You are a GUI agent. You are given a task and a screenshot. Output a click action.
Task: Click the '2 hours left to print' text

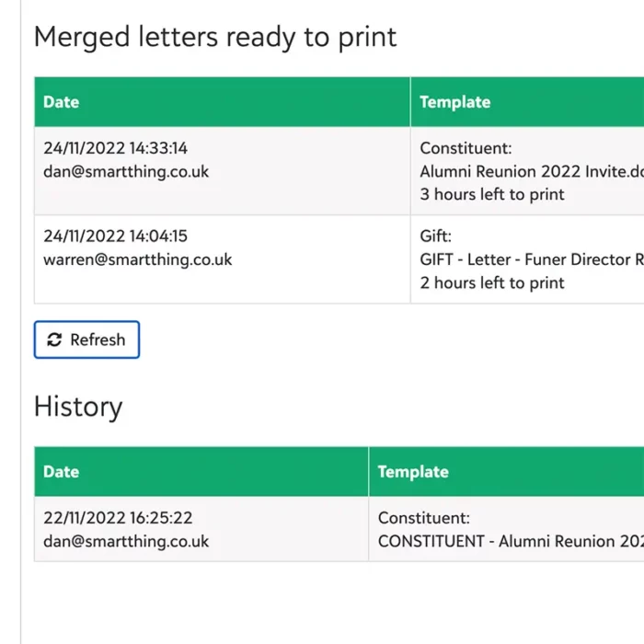pos(492,283)
